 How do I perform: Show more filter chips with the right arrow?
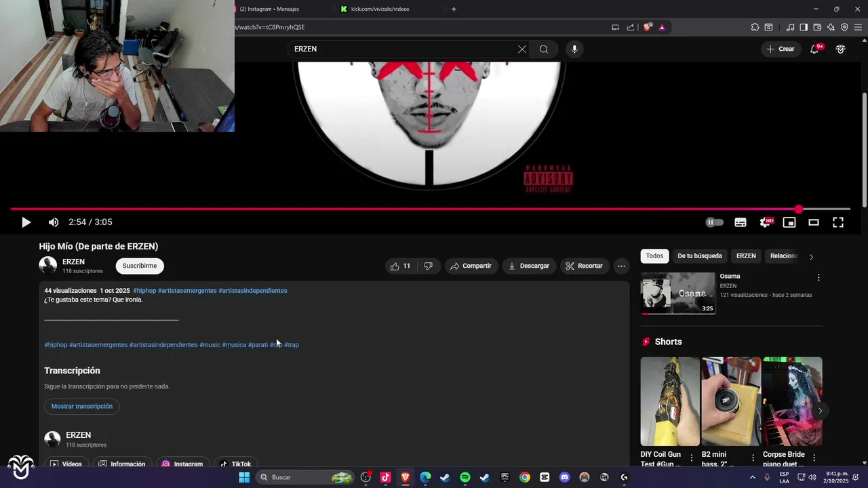click(811, 257)
